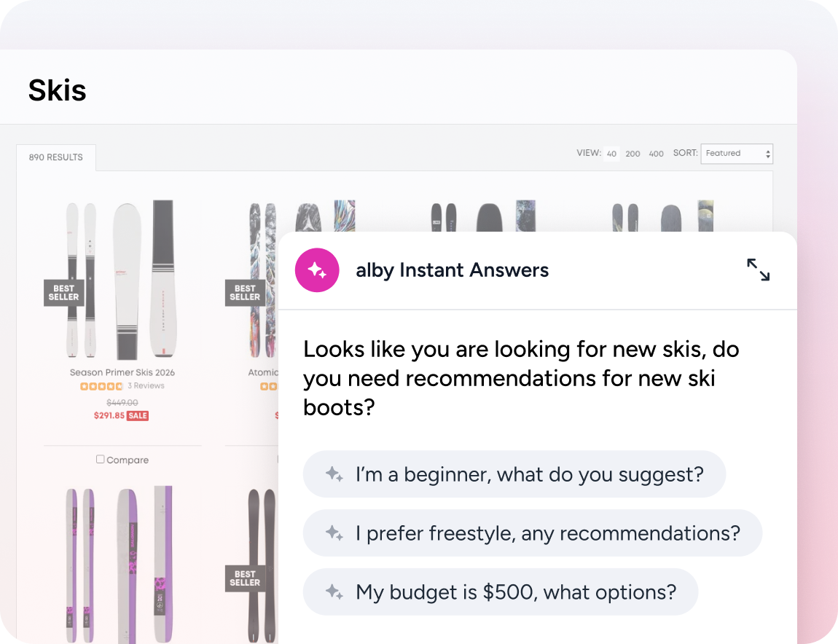This screenshot has height=644, width=838.
Task: Open the 3 Reviews link
Action: (x=146, y=386)
